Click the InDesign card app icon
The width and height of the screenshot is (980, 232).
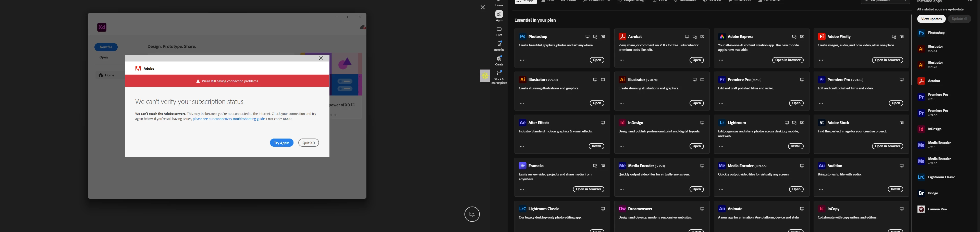point(622,123)
